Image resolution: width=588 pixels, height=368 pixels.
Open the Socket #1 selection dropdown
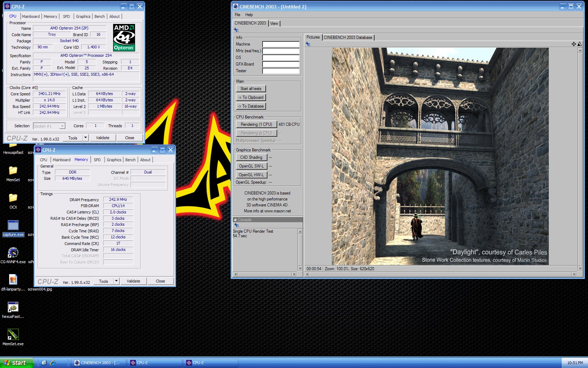pos(62,126)
